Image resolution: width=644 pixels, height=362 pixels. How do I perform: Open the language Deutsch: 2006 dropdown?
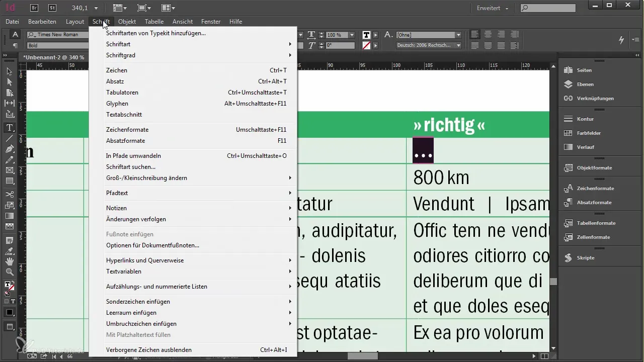pos(458,45)
